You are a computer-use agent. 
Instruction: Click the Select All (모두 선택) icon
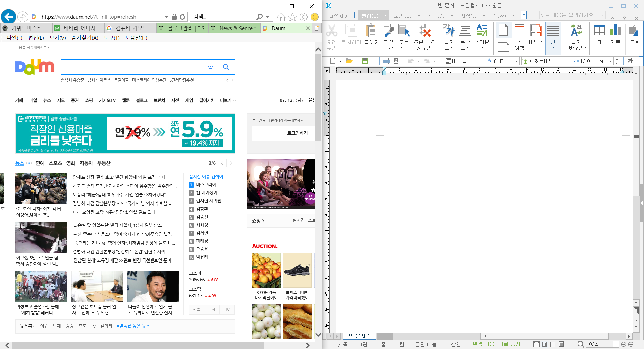(404, 31)
